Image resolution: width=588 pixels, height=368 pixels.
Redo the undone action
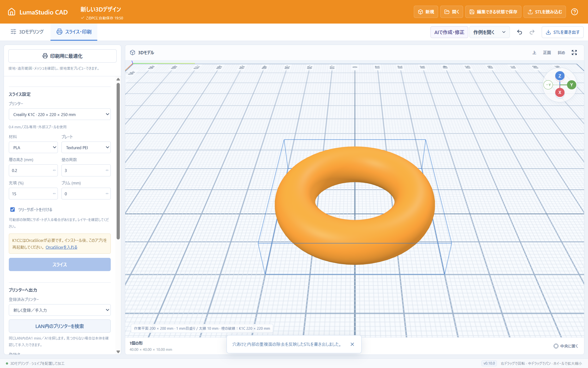pyautogui.click(x=532, y=32)
